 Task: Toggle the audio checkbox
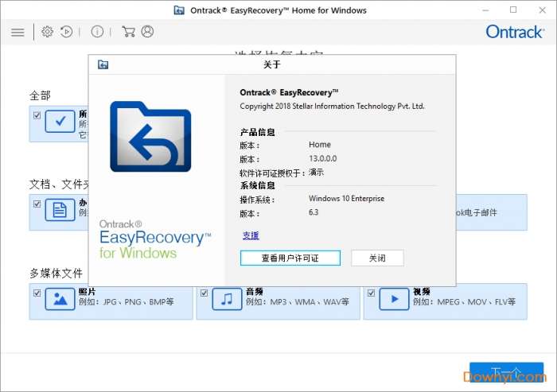(x=204, y=293)
